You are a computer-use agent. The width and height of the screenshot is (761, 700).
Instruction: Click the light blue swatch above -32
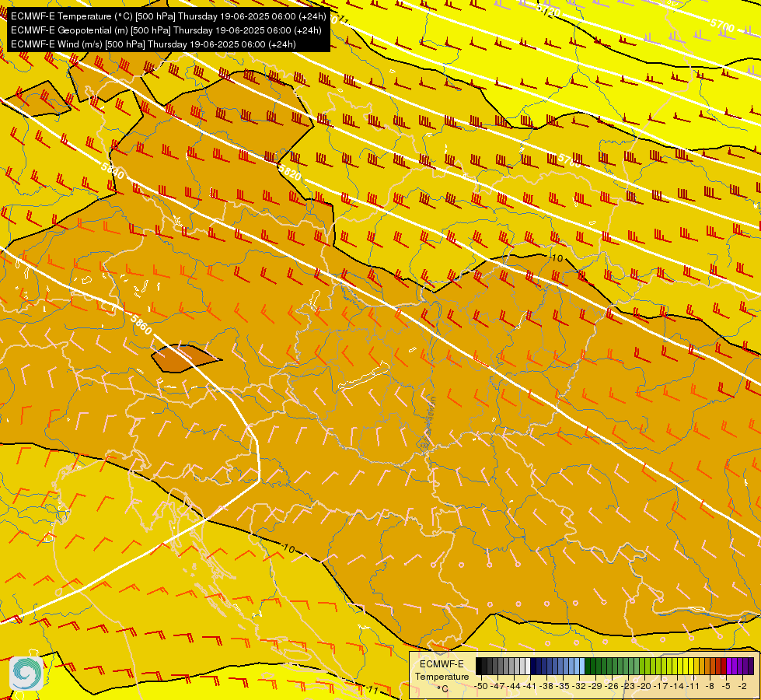582,667
